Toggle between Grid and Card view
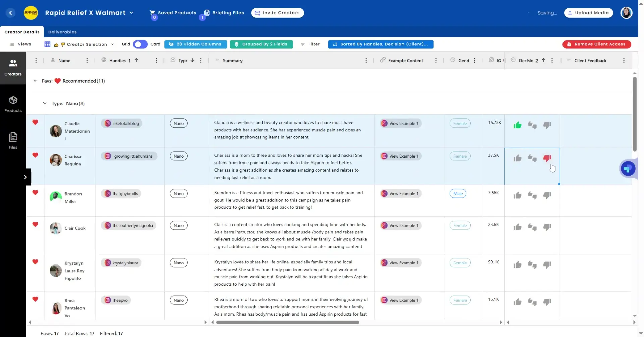The height and width of the screenshot is (337, 644). point(140,44)
